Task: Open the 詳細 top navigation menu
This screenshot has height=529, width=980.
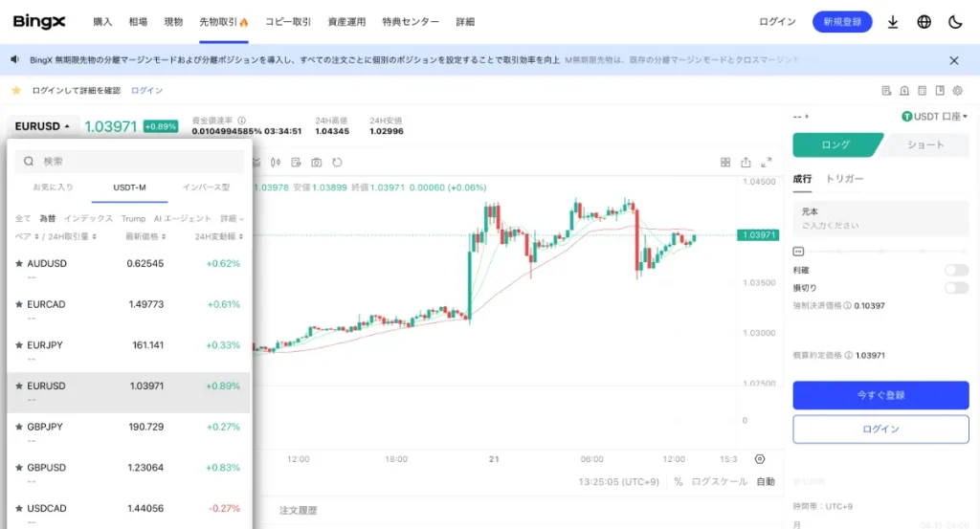Action: [x=465, y=22]
